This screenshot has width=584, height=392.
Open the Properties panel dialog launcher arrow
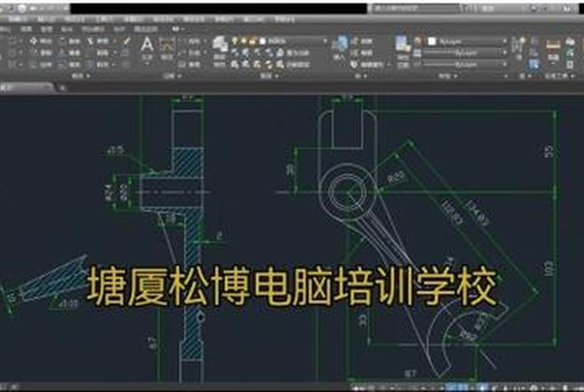pos(506,77)
